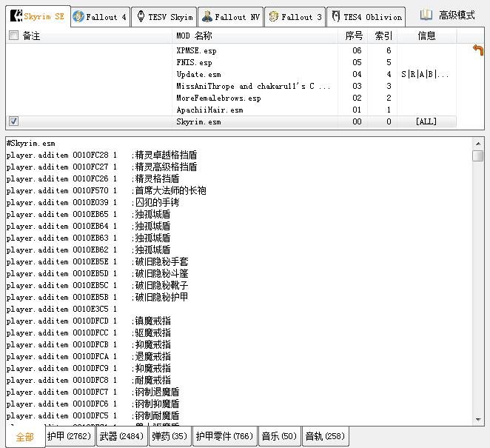
Task: Select the 弹药 (35) tab
Action: click(x=170, y=436)
